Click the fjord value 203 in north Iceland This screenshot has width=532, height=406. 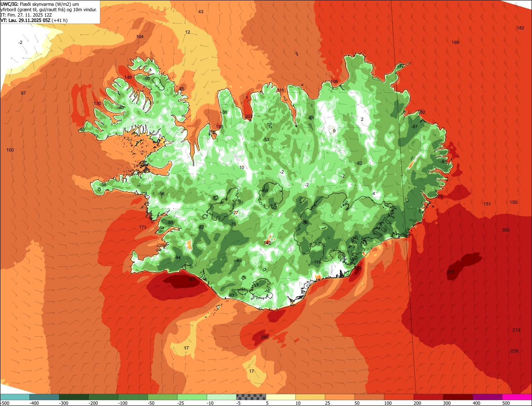pos(249,116)
